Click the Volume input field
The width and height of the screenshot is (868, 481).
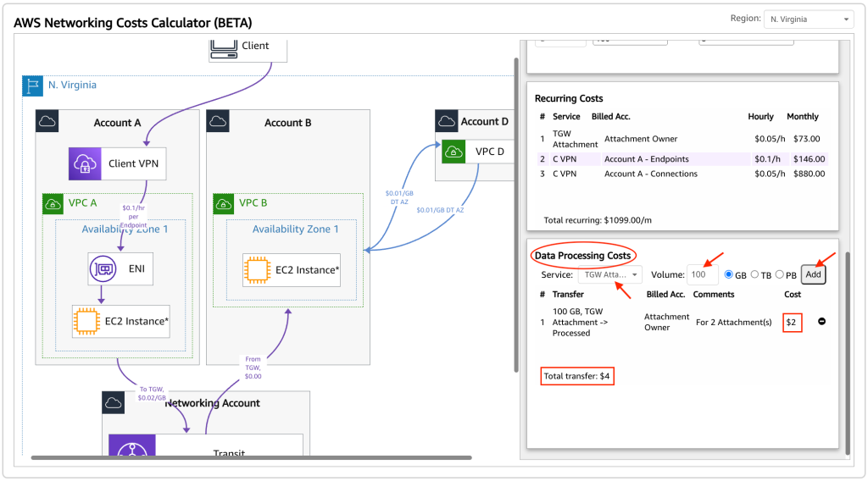pos(702,274)
